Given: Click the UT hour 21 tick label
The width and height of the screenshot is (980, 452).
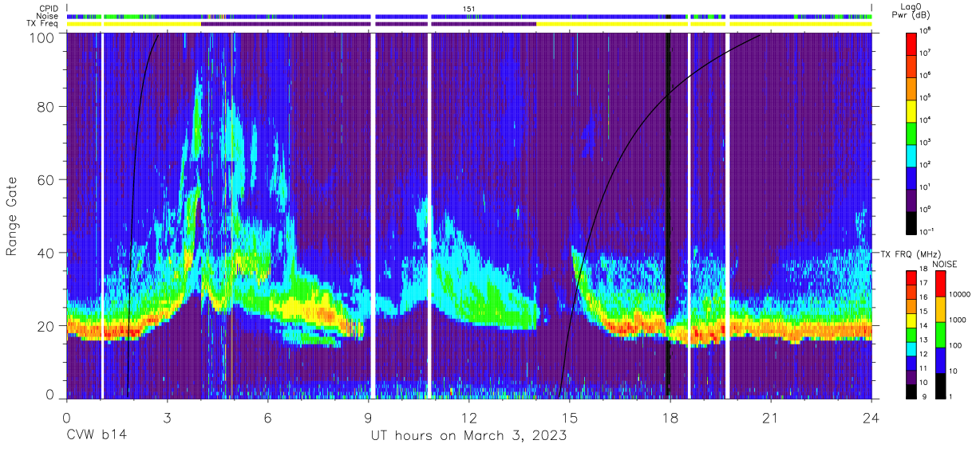Looking at the screenshot, I should click(x=771, y=417).
